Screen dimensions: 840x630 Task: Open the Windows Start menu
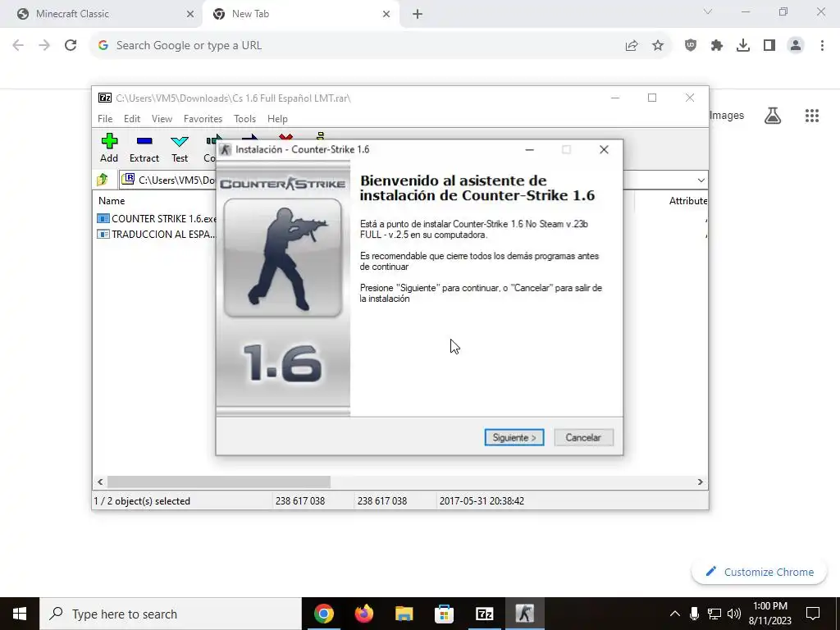coord(20,614)
